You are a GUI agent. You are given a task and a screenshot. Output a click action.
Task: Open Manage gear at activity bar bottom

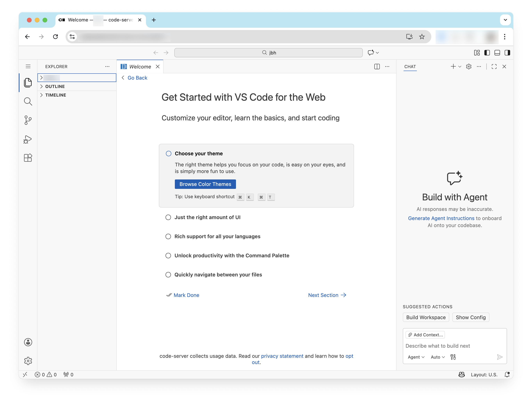pyautogui.click(x=28, y=361)
